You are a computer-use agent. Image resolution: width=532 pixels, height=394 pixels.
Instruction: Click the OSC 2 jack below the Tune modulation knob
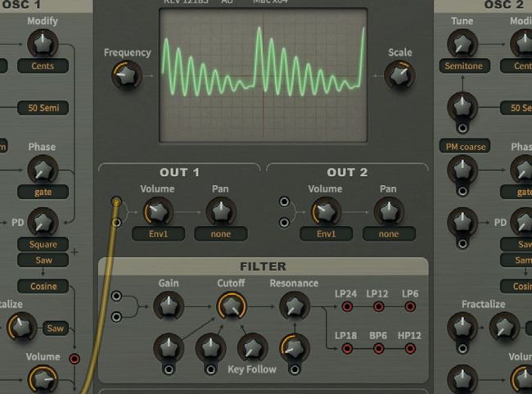462,128
